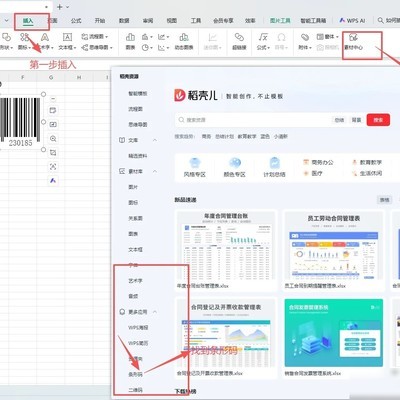Screen dimensions: 400x400
Task: Select 思维导图 in the sidebar
Action: coord(138,124)
